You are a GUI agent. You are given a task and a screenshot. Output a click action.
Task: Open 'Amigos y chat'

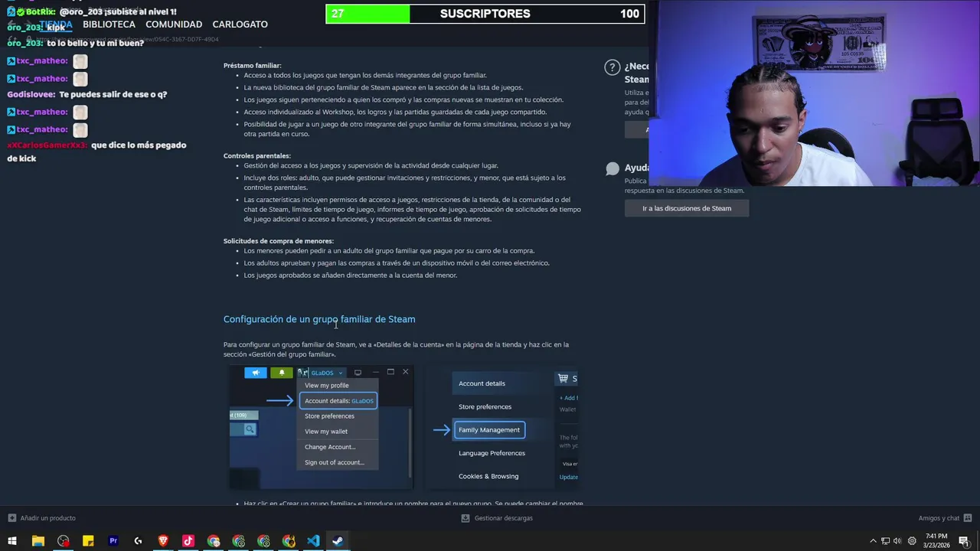(x=939, y=518)
